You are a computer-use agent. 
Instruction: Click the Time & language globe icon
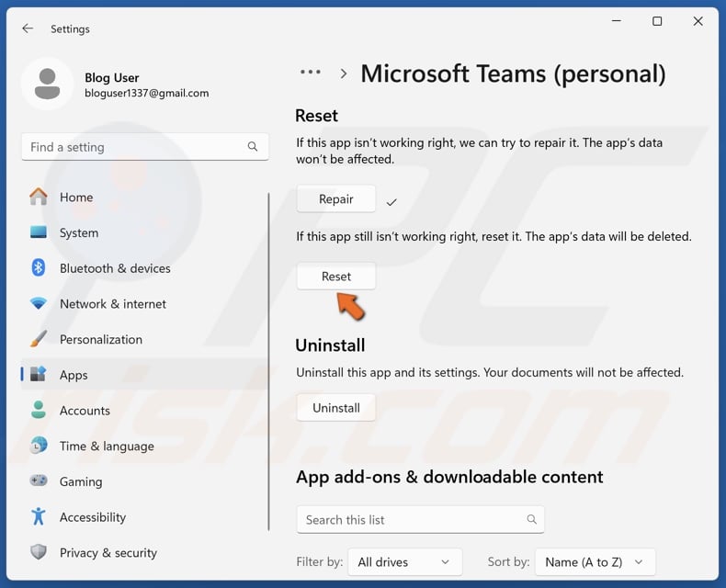[39, 446]
